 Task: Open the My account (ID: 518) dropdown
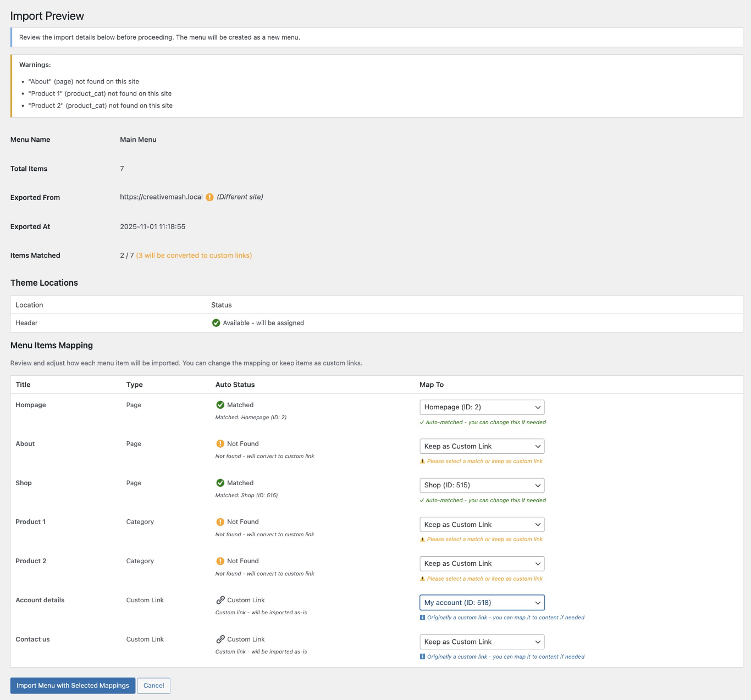point(482,603)
